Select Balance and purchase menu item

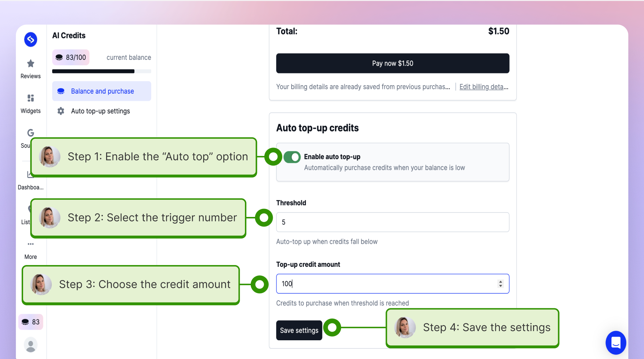102,91
